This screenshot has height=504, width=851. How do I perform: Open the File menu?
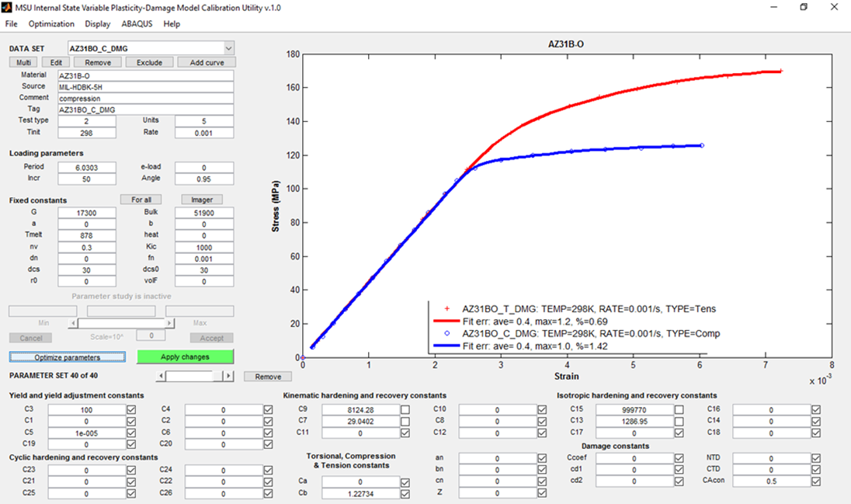(11, 24)
